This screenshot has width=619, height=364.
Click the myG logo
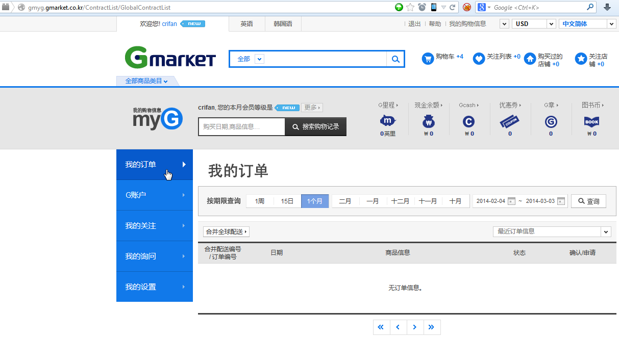click(x=157, y=118)
